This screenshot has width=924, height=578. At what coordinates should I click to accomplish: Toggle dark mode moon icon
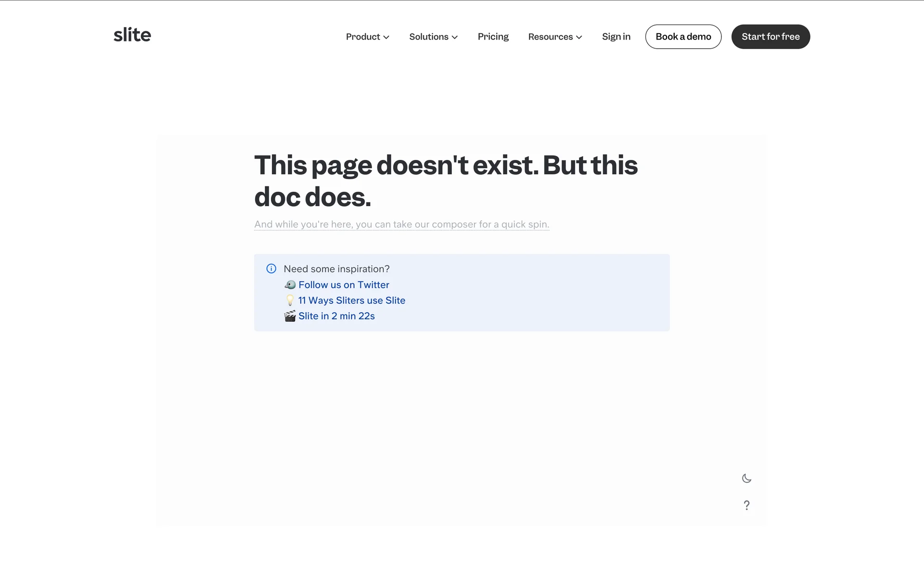tap(746, 478)
